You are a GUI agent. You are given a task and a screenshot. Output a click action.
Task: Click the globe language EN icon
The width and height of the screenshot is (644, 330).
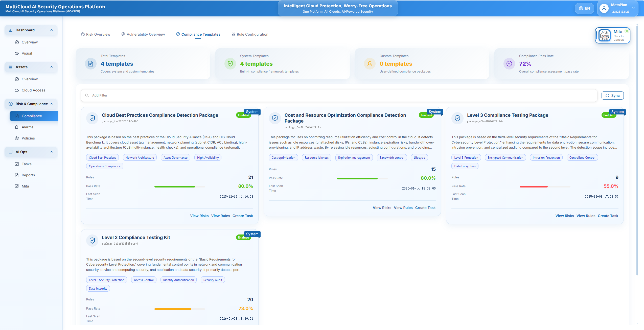(x=581, y=8)
